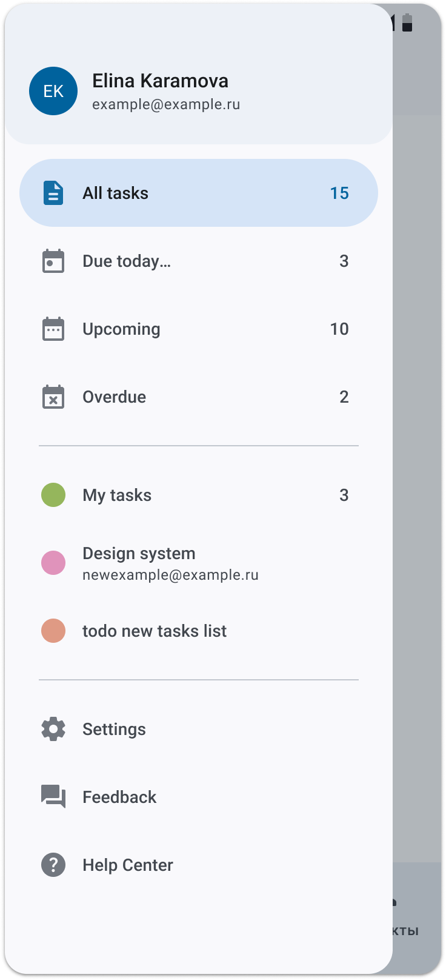Viewport: 446px width, 980px height.
Task: Open the All tasks list
Action: [116, 193]
